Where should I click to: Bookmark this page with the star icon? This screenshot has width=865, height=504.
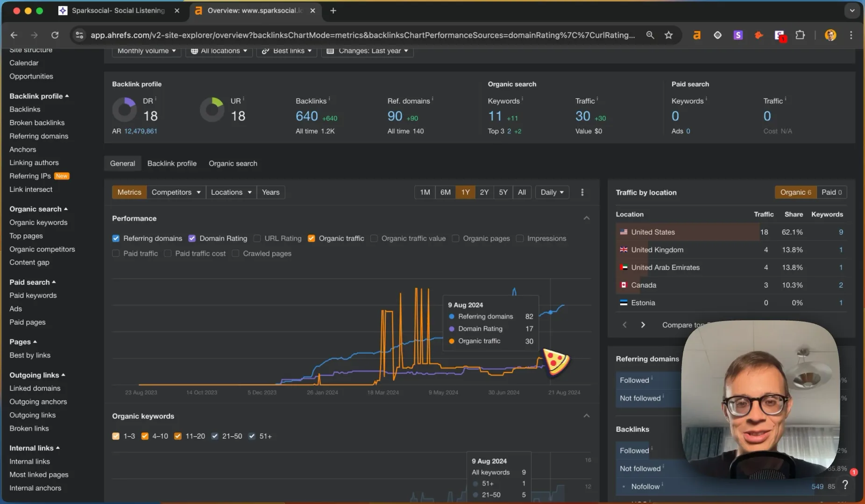point(669,35)
